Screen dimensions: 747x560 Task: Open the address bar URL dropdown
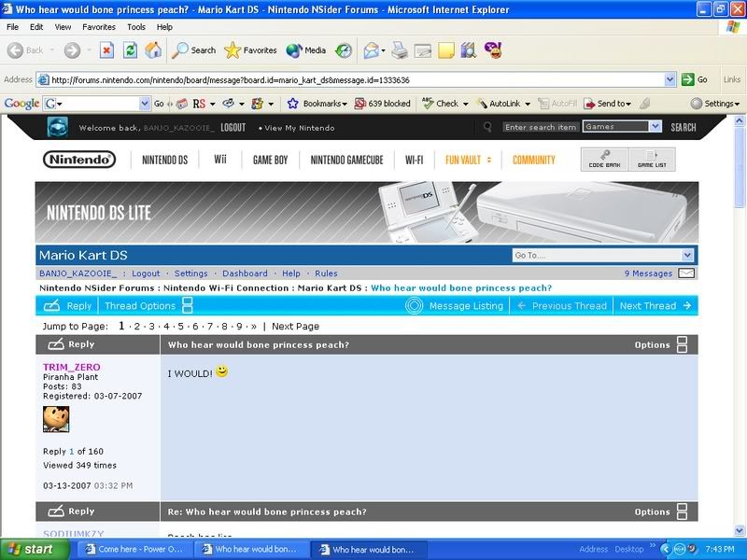pos(670,79)
